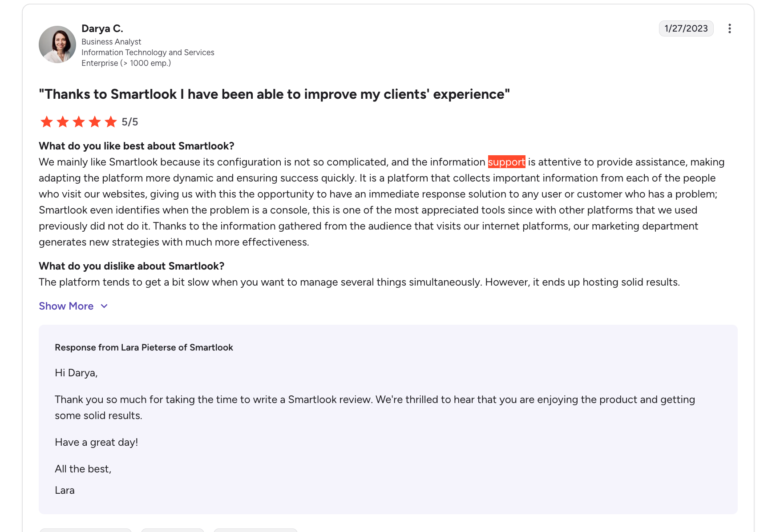Screen dimensions: 768x532
Task: Open the review title about clients' experience
Action: pos(274,94)
